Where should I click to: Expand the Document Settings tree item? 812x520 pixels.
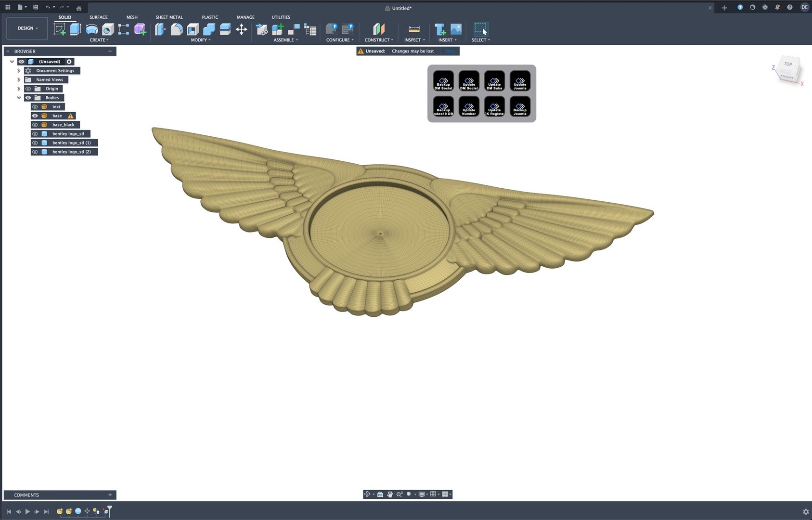point(19,70)
